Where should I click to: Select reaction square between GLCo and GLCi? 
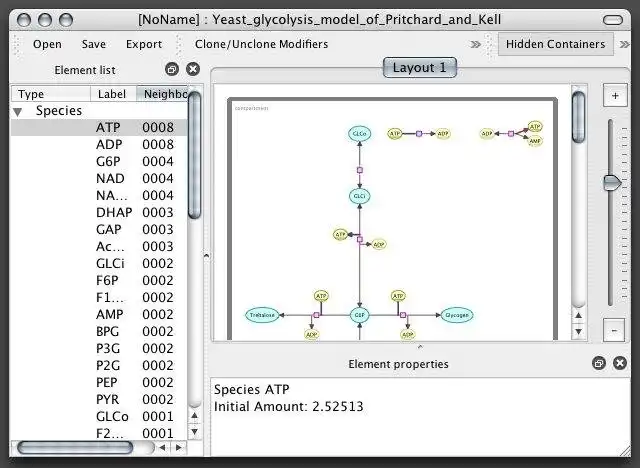[x=360, y=170]
